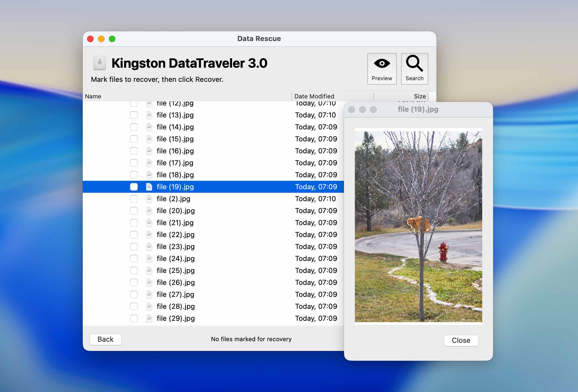Tick the checkbox next to file (24).jpg

pyautogui.click(x=134, y=259)
